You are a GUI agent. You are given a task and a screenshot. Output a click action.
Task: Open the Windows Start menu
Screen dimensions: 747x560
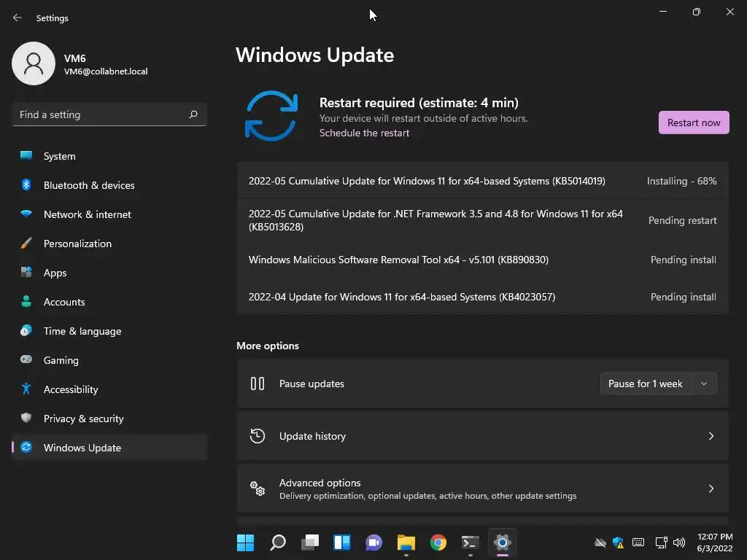(x=245, y=542)
